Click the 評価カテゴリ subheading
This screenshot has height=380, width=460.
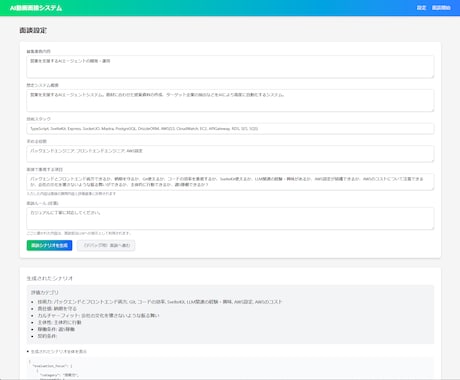[45, 292]
